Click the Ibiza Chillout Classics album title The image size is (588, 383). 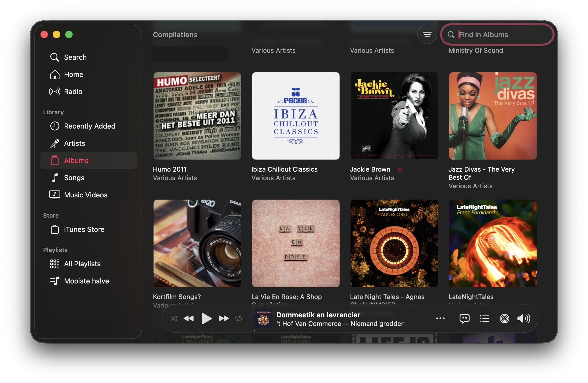(x=284, y=169)
